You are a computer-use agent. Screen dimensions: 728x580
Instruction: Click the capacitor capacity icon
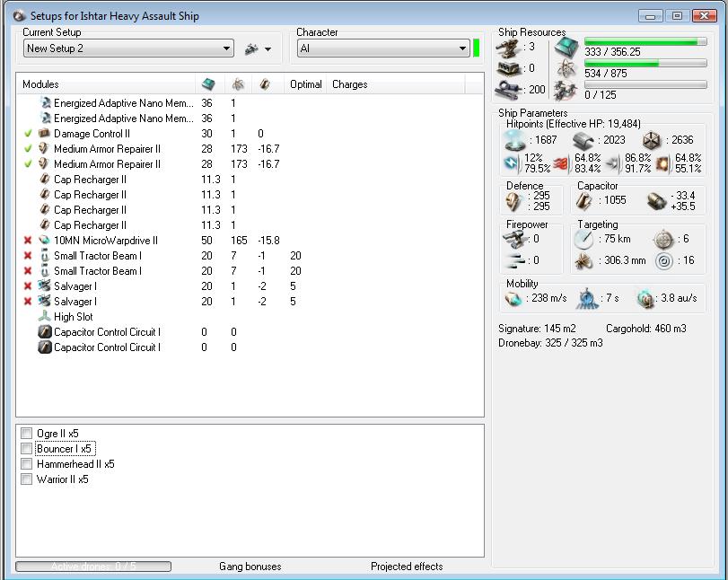583,201
